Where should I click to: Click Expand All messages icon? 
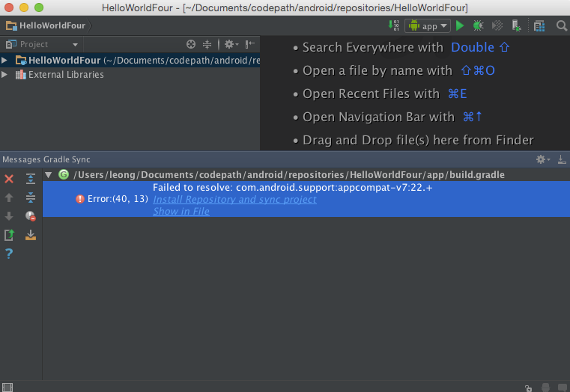pos(31,179)
